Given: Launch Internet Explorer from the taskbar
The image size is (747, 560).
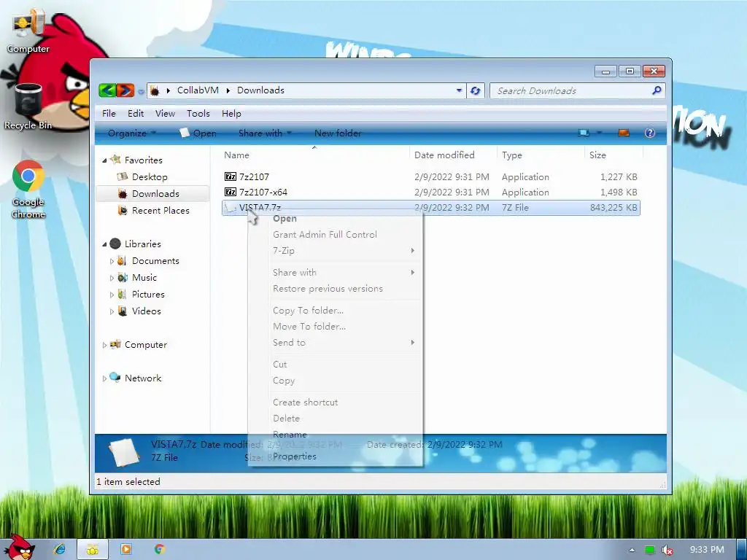Looking at the screenshot, I should tap(60, 549).
